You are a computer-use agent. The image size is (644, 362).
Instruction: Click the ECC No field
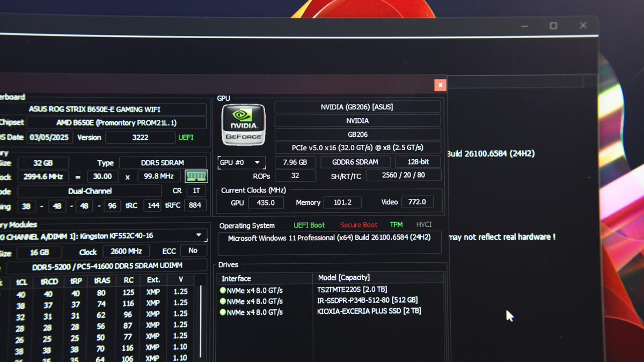click(x=193, y=250)
